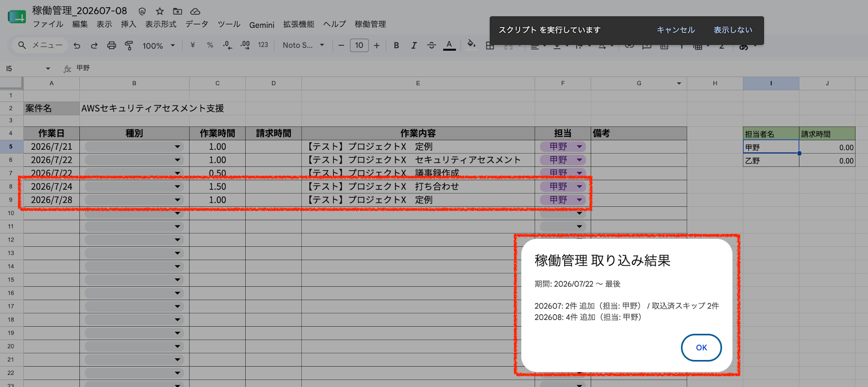Confirm the 取り込み結果 dialog with OK
This screenshot has height=387, width=868.
click(x=701, y=347)
